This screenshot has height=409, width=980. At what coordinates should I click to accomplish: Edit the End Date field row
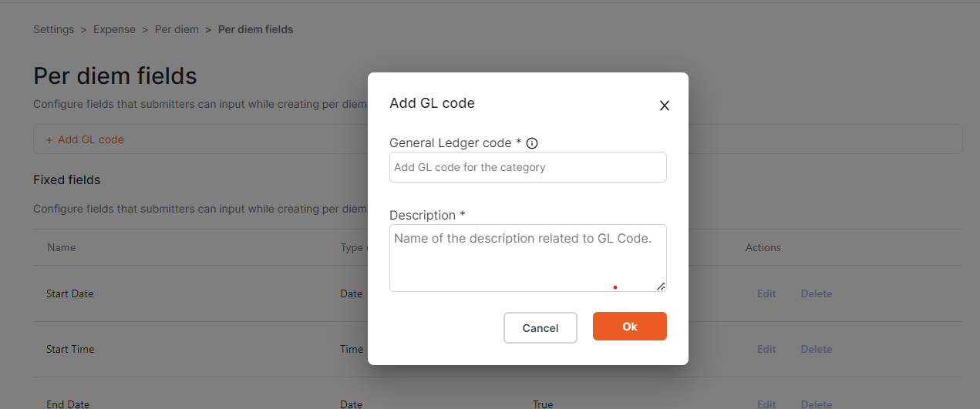(766, 404)
